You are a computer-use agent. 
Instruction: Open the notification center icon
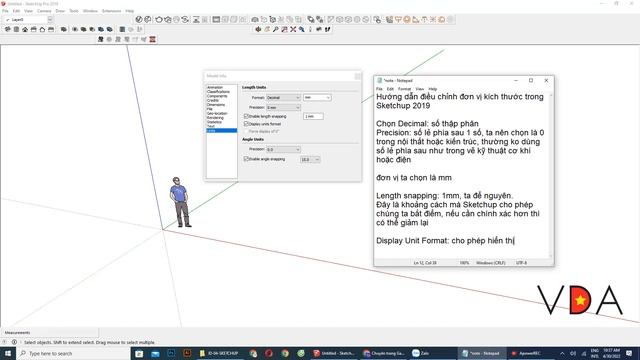(x=629, y=353)
